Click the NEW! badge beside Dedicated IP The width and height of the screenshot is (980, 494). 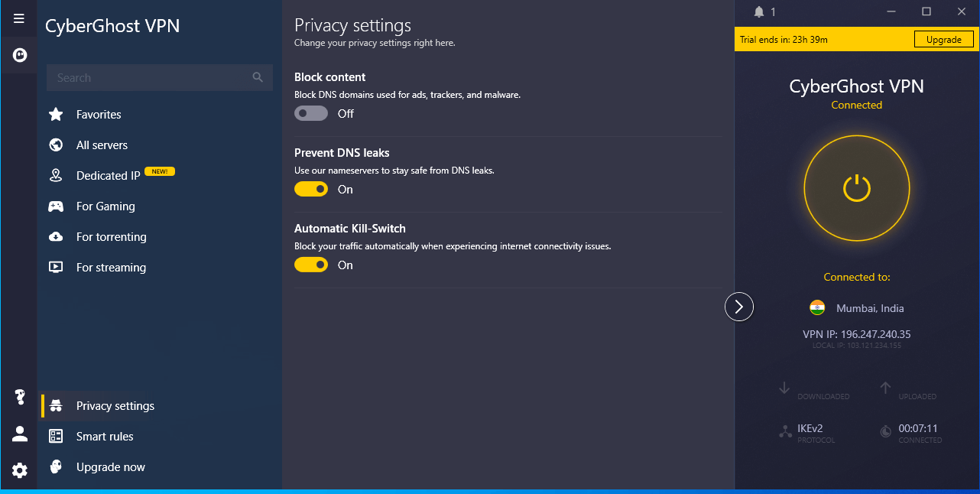coord(160,171)
